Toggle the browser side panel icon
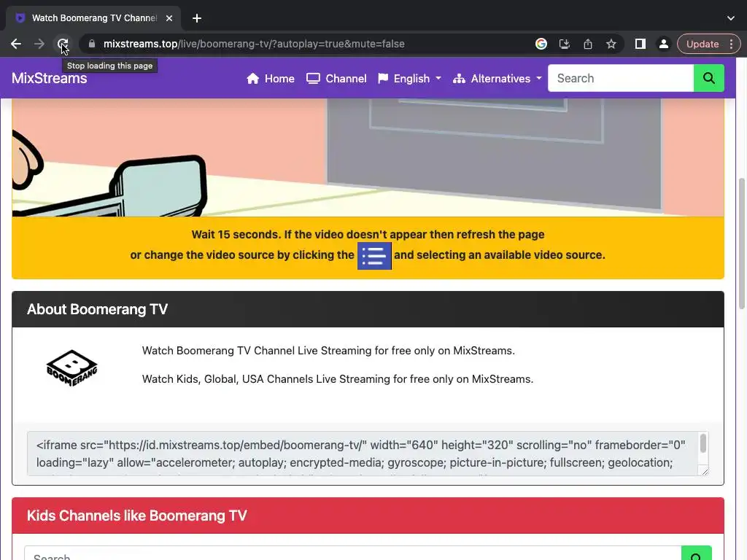747x560 pixels. pyautogui.click(x=640, y=44)
